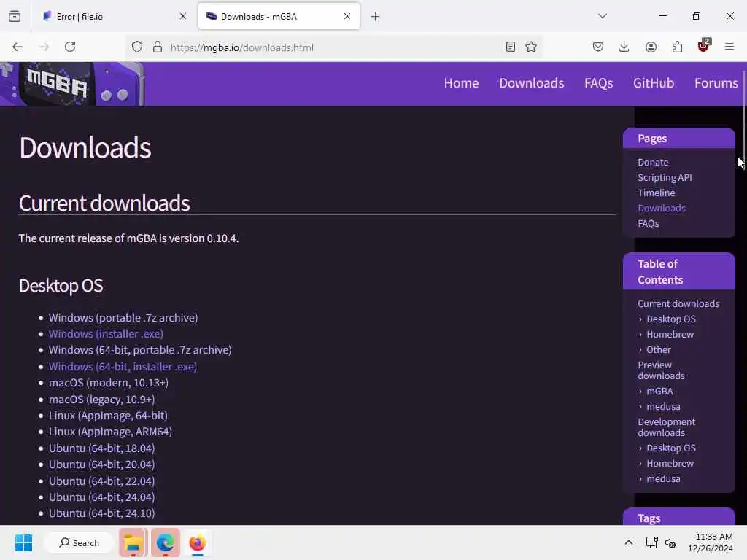Download Ubuntu 64-bit 22.04 package
Viewport: 747px width, 560px height.
point(101,481)
